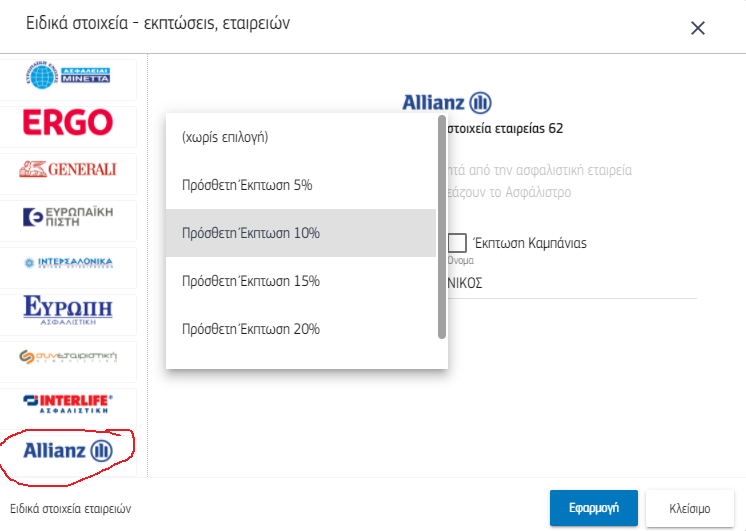
Task: Choose the Συνεταιριστική insurance logo
Action: click(68, 356)
